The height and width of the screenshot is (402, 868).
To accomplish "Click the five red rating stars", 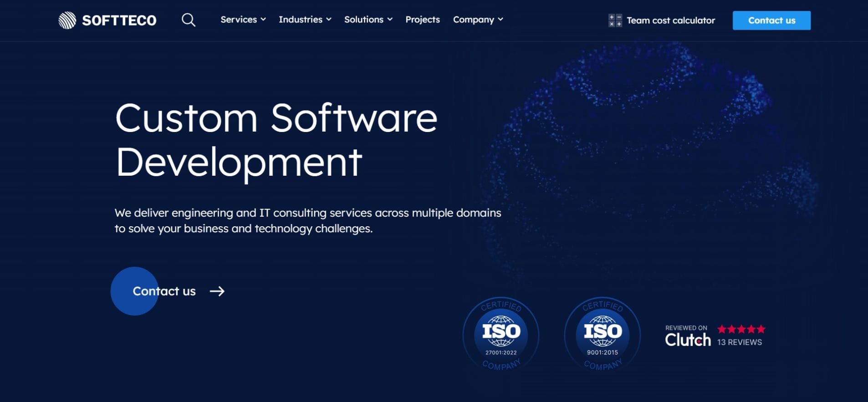I will tap(741, 329).
